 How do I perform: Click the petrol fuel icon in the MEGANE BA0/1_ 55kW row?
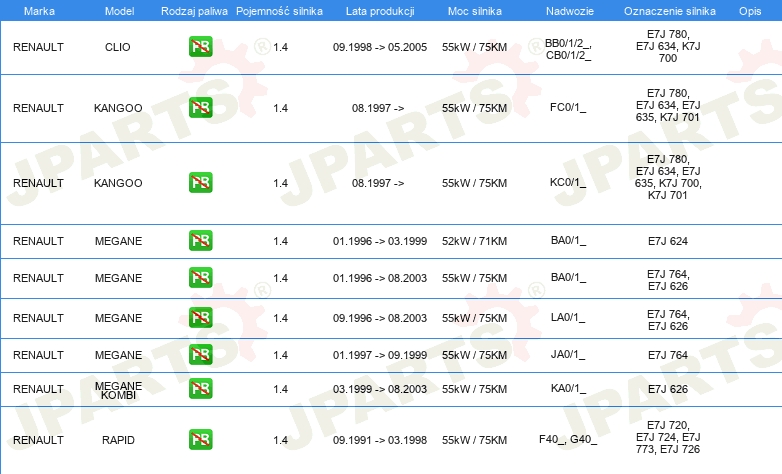click(x=200, y=277)
